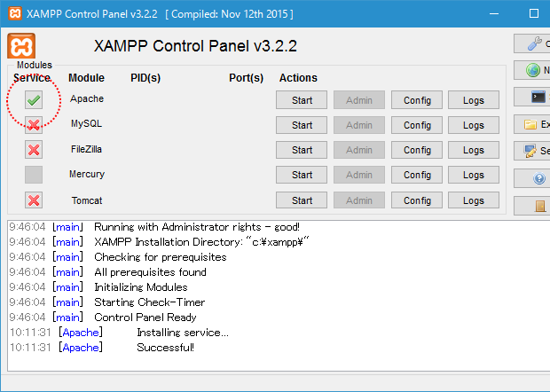Open Help via the question mark icon
550x392 pixels.
coord(532,178)
